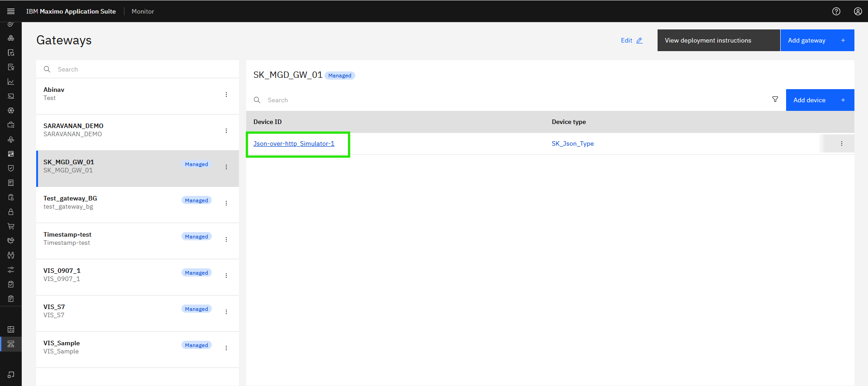868x386 pixels.
Task: Open overflow menu for SARAVANAN_DEMO gateway
Action: click(x=226, y=131)
